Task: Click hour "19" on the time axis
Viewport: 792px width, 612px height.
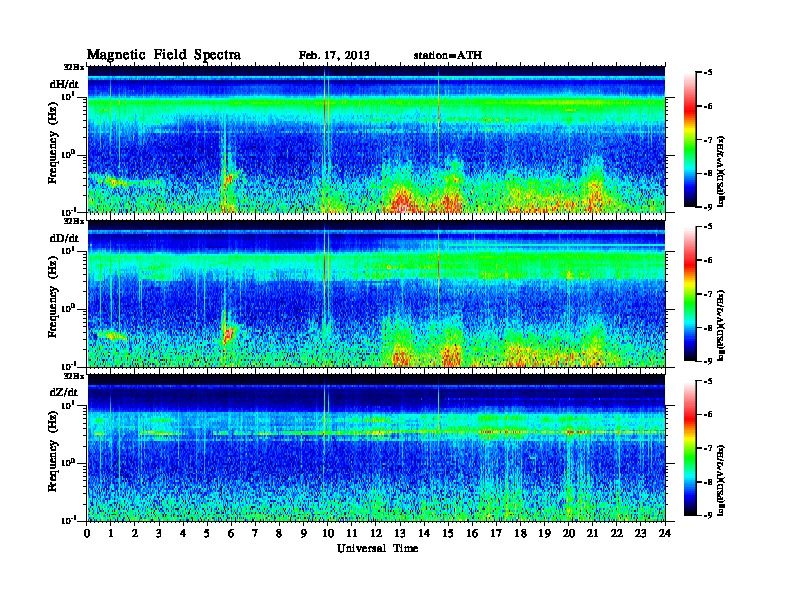Action: pos(544,533)
